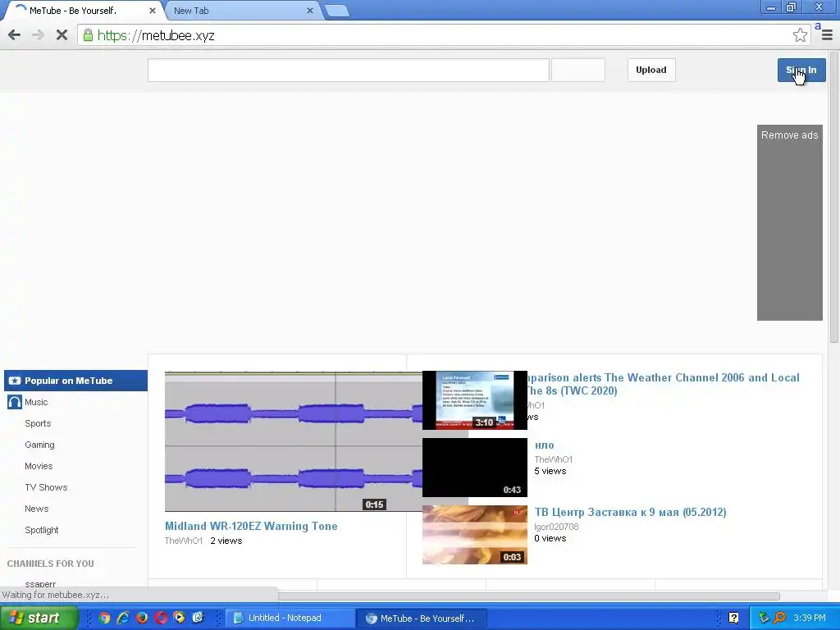Select MeTube - Be Yourself taskbar button
Image resolution: width=840 pixels, height=630 pixels.
click(x=422, y=619)
